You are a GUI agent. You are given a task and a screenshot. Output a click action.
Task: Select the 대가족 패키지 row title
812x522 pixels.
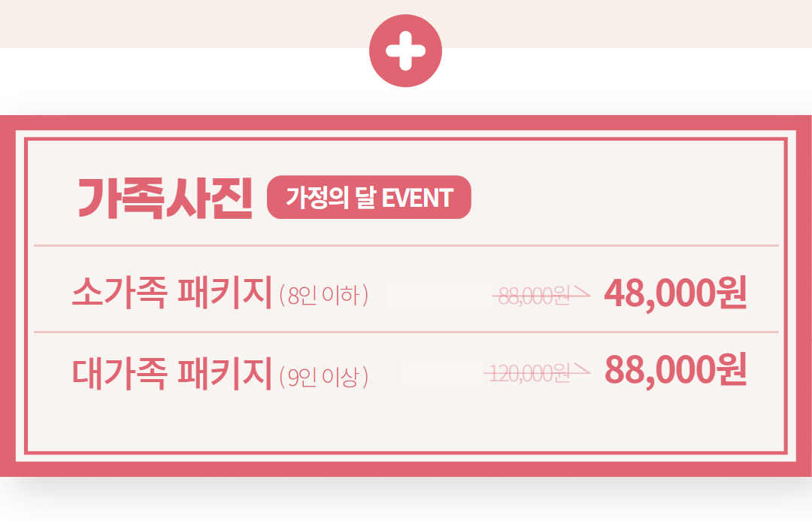tap(172, 373)
